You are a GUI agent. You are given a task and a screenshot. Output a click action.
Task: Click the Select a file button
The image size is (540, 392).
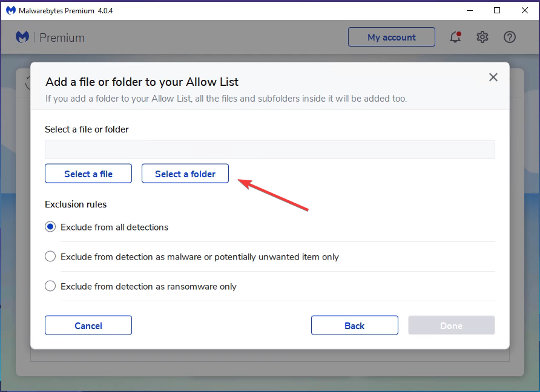click(88, 174)
